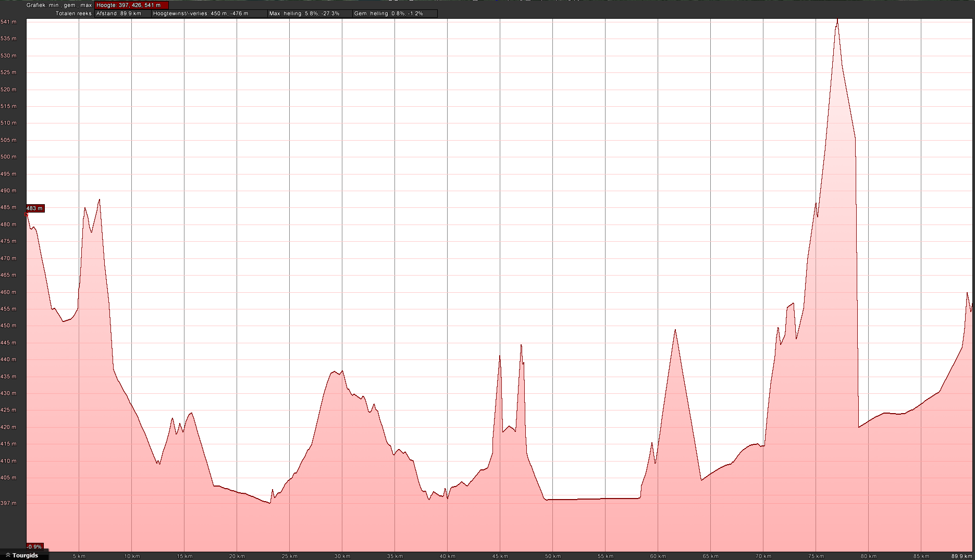The image size is (975, 560).
Task: Click the 89.9 km end distance label
Action: pyautogui.click(x=961, y=556)
